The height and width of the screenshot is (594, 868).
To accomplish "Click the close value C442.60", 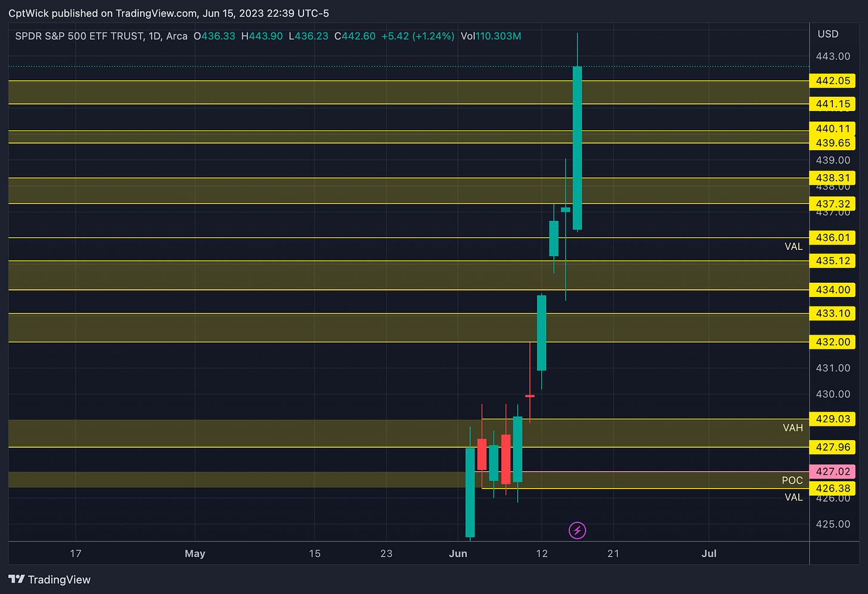I will 355,36.
